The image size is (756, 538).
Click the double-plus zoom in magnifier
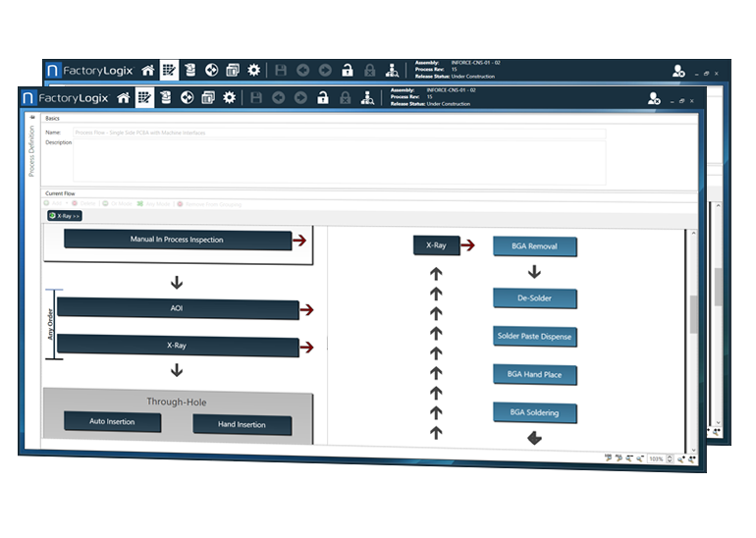[692, 459]
